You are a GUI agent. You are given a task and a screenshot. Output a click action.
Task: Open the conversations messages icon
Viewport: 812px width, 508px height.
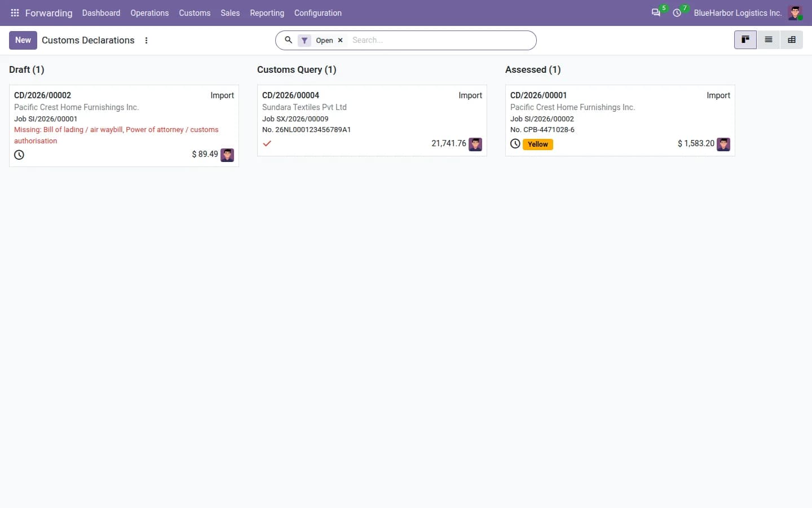coord(656,12)
